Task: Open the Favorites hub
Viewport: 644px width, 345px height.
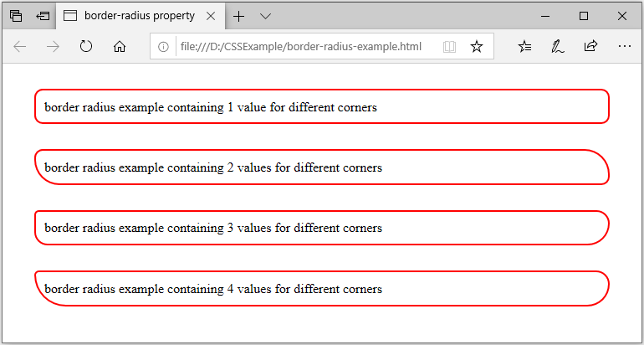Action: click(x=525, y=47)
